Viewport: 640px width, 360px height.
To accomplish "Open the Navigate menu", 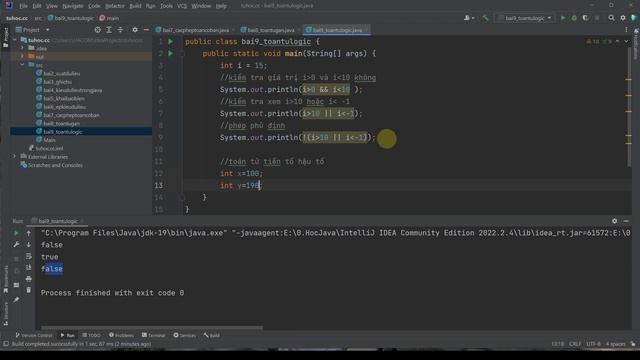I will (x=73, y=6).
